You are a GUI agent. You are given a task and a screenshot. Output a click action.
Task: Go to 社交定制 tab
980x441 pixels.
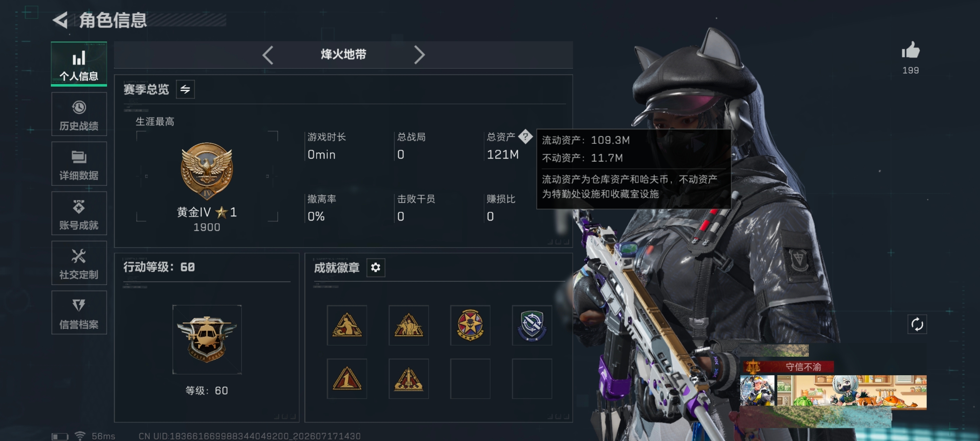(x=79, y=263)
